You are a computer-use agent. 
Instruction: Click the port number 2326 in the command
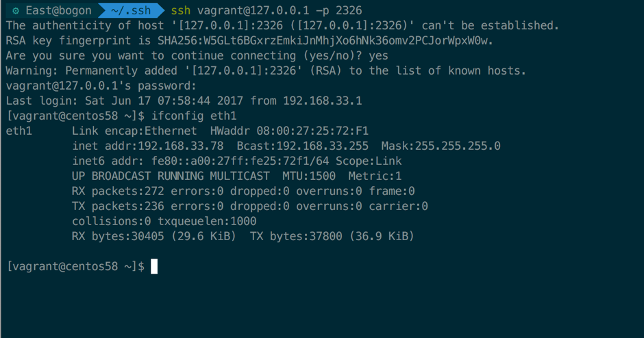click(x=349, y=10)
